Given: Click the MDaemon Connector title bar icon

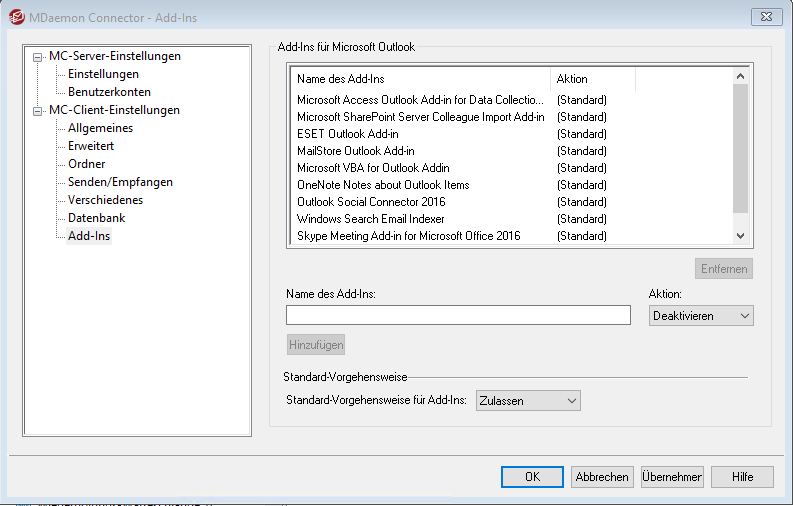Looking at the screenshot, I should click(x=15, y=15).
